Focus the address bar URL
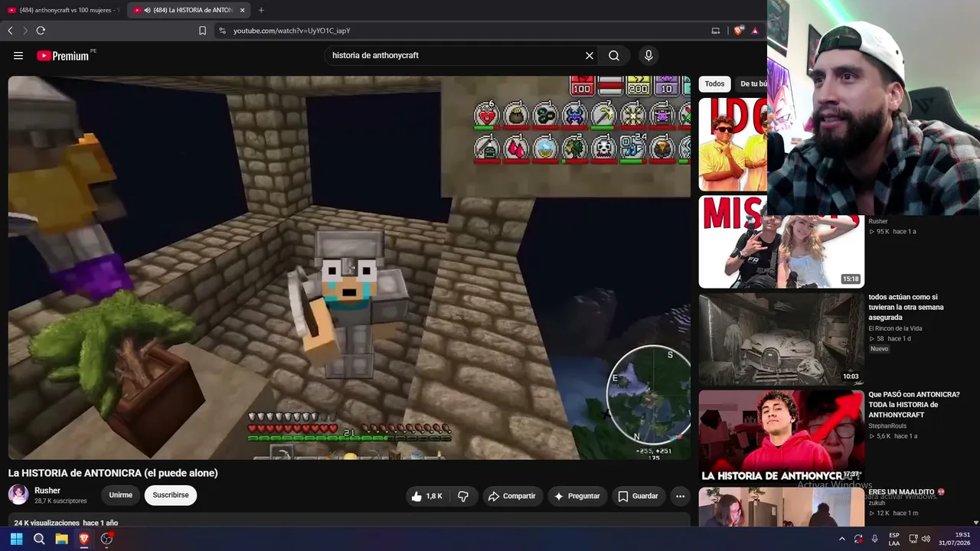The image size is (980, 551). [292, 31]
